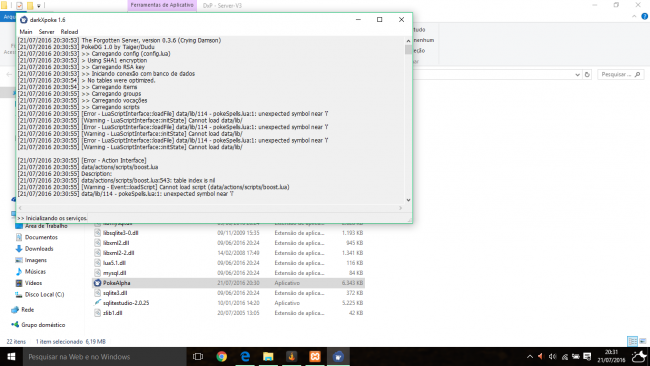The height and width of the screenshot is (366, 650).
Task: Select the lua5.1.dll file
Action: [x=228, y=262]
